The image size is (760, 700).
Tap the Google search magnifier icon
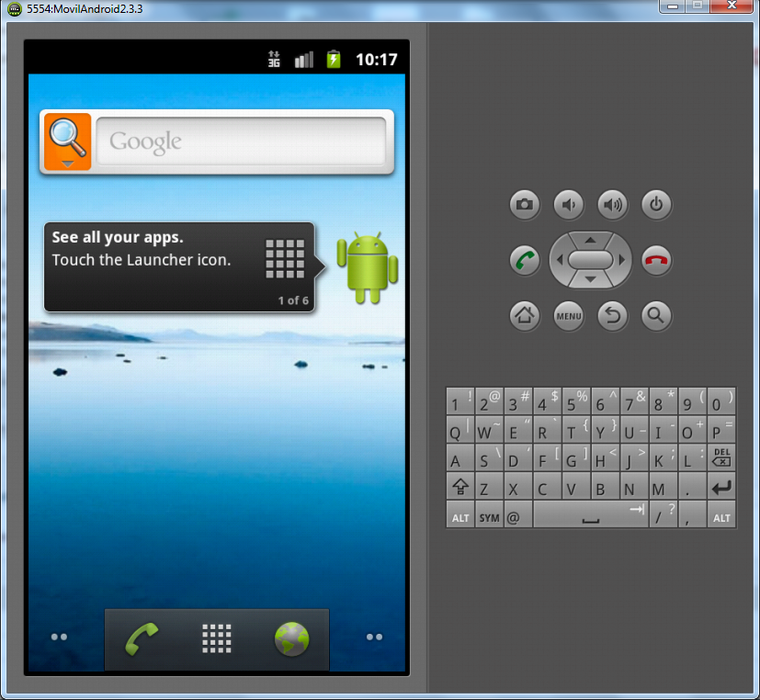[65, 140]
